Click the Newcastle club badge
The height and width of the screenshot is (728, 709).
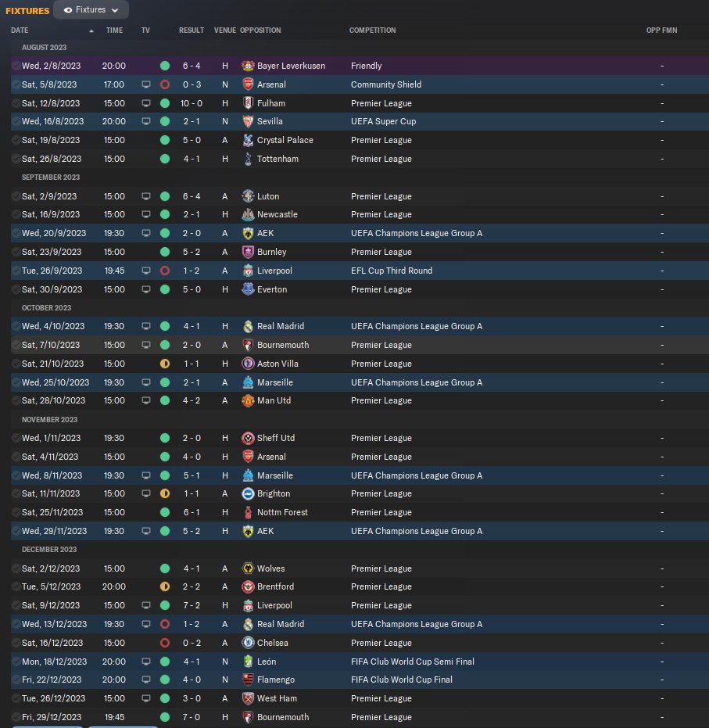(249, 214)
